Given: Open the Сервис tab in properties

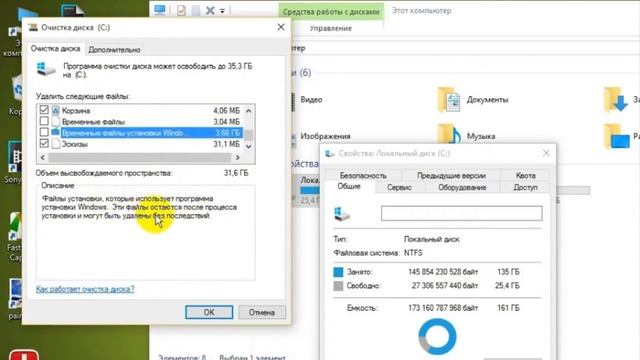Looking at the screenshot, I should 399,187.
